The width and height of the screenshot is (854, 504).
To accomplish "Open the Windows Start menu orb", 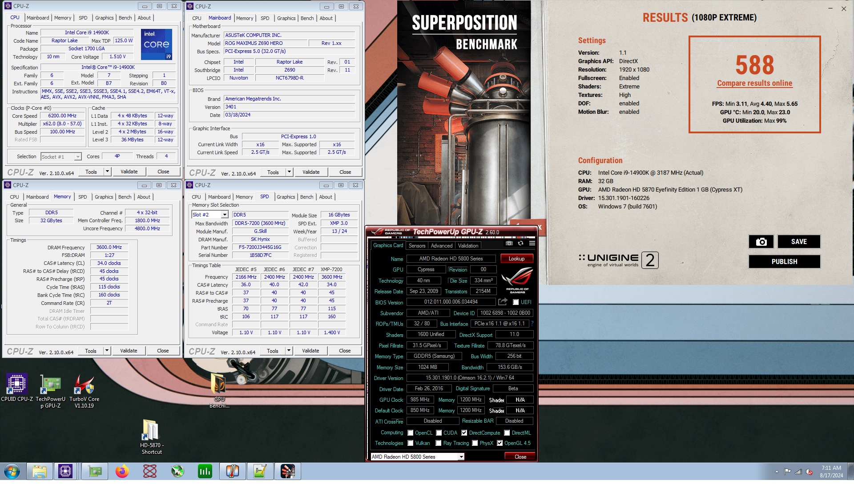I will click(x=12, y=471).
